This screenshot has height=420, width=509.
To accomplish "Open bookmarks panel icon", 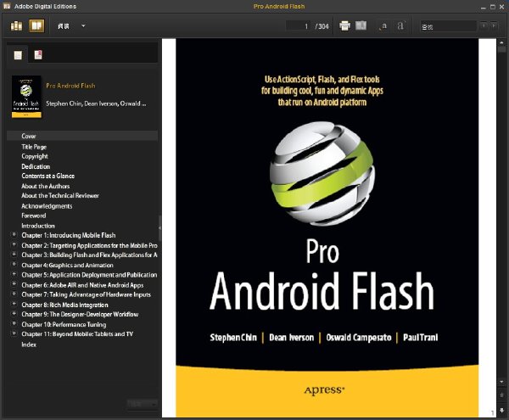I will click(x=38, y=55).
